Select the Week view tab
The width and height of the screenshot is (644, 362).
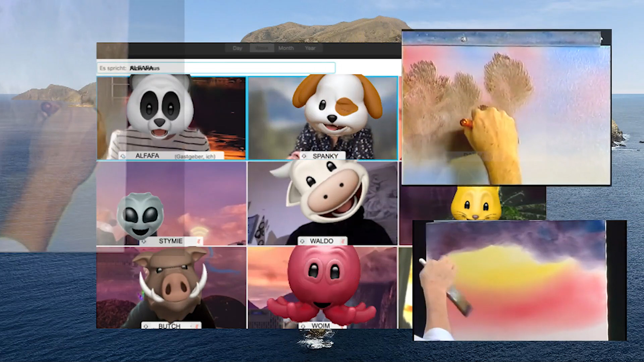click(x=262, y=48)
